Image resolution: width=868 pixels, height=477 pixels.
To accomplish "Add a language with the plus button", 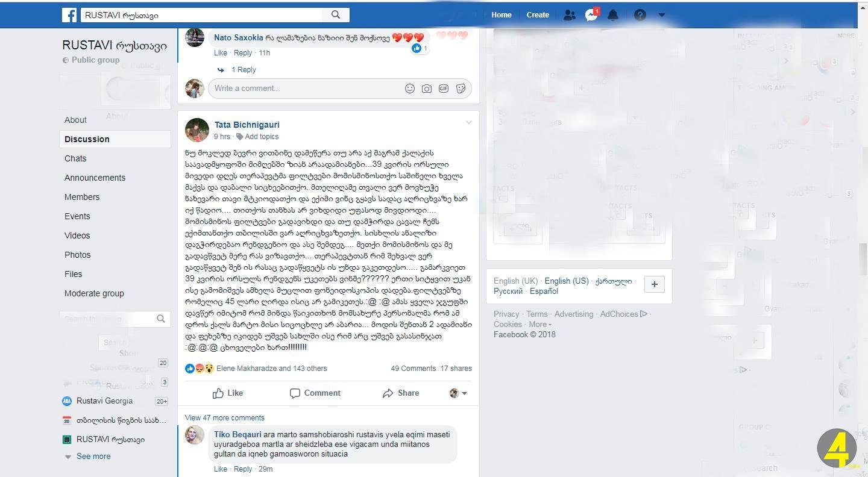I will point(655,285).
